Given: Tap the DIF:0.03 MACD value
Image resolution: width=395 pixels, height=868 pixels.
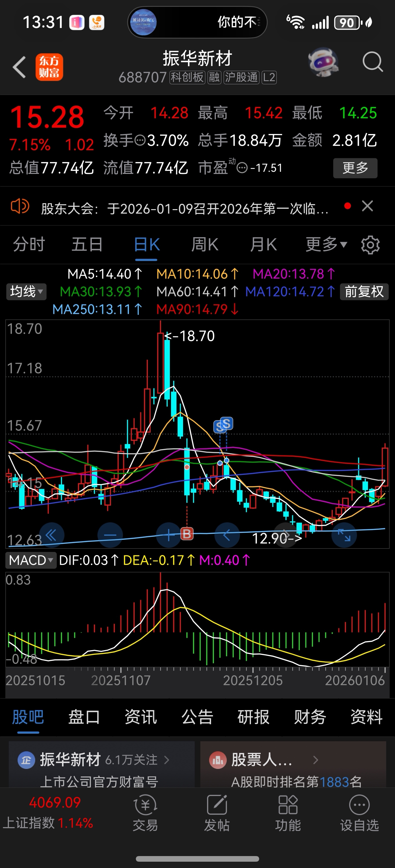Looking at the screenshot, I should pos(89,560).
